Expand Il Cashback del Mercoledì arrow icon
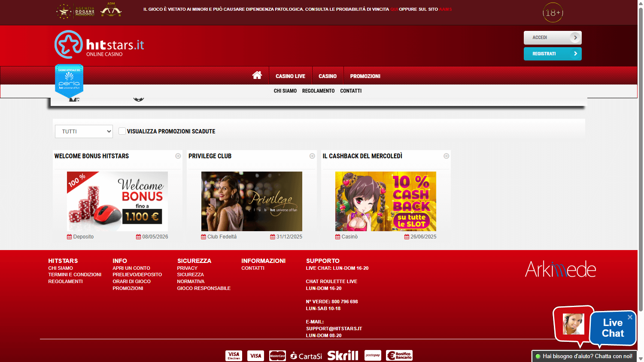 click(x=446, y=156)
